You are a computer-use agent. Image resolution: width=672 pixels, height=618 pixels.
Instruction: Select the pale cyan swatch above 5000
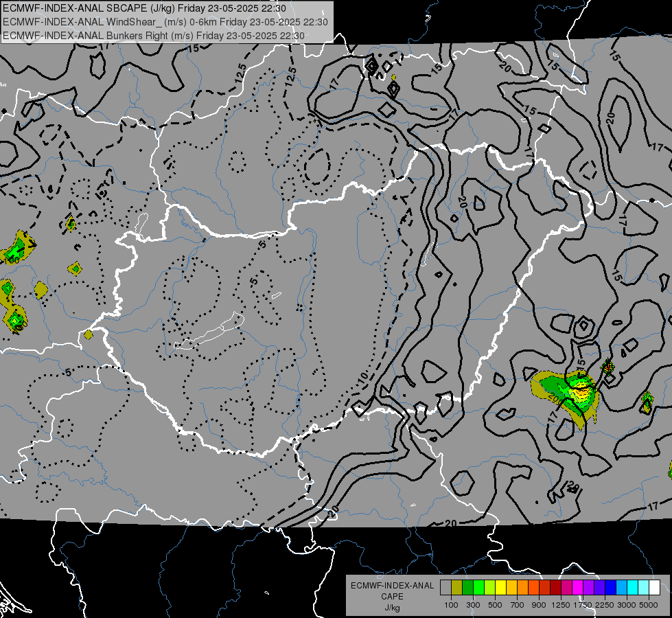[644, 588]
